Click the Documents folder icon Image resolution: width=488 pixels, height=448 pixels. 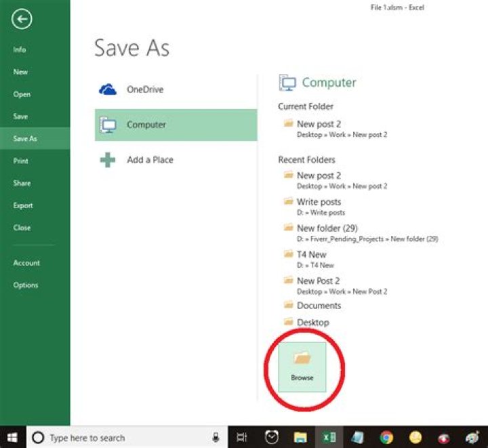point(288,304)
